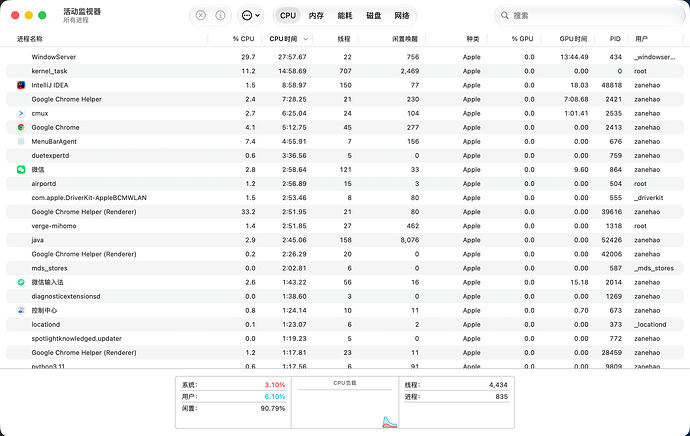This screenshot has height=436, width=690.
Task: Select Chrome Helper (Renderer) PID 28459
Action: click(x=345, y=352)
